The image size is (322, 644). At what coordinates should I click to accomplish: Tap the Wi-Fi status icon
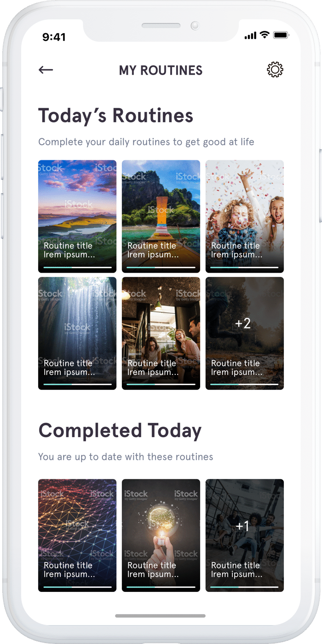[x=264, y=35]
